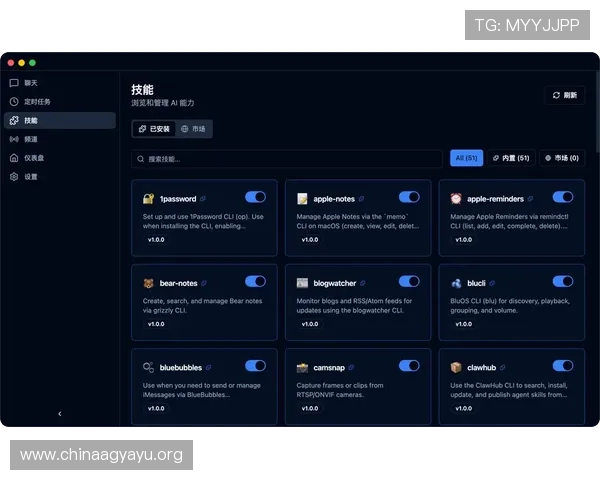The height and width of the screenshot is (480, 600).
Task: Click the link icon next to blogwatcher
Action: (362, 283)
